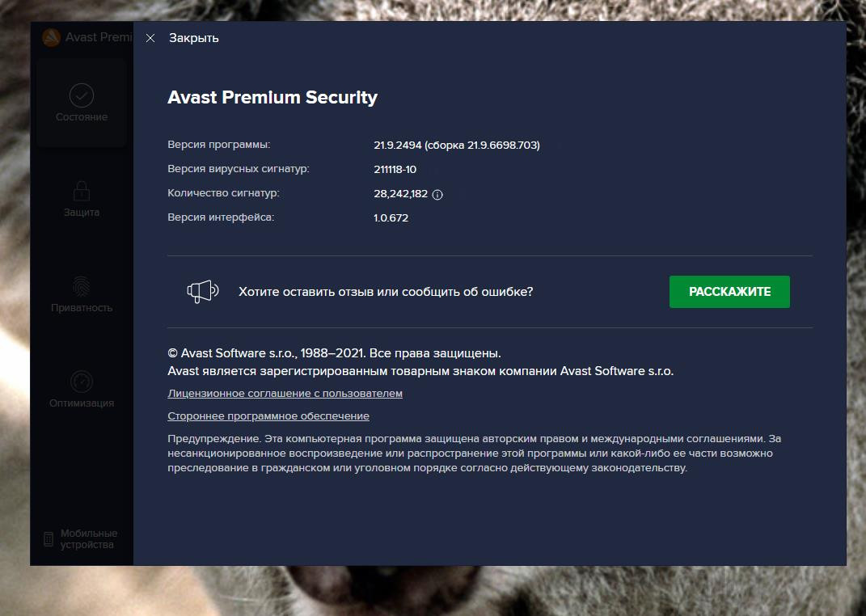Viewport: 866px width, 616px height.
Task: Go to the "Защита" sidebar label
Action: [82, 213]
